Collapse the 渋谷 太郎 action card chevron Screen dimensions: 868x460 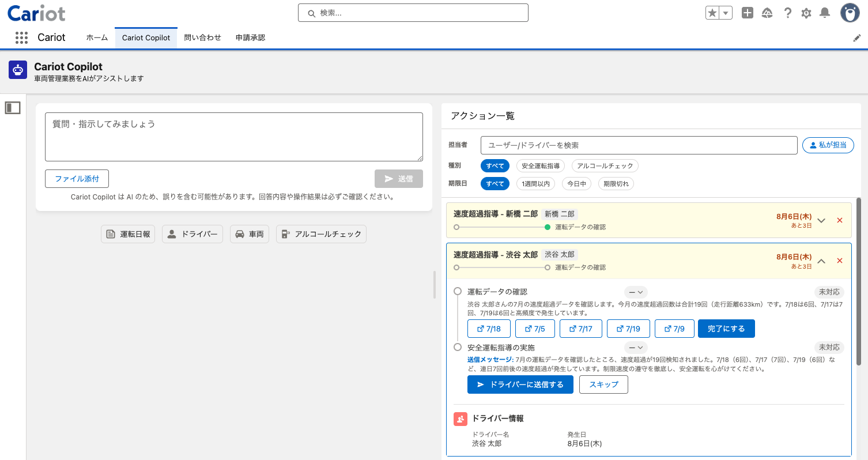coord(822,261)
